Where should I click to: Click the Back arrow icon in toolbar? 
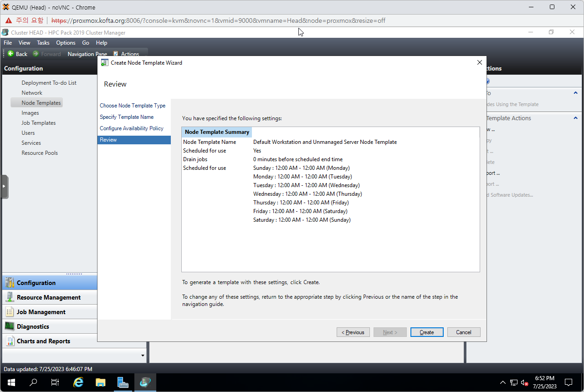coord(10,54)
